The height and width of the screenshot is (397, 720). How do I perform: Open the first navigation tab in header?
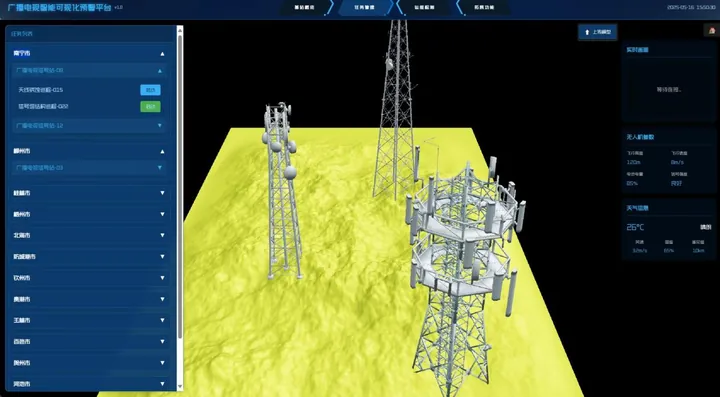point(305,7)
